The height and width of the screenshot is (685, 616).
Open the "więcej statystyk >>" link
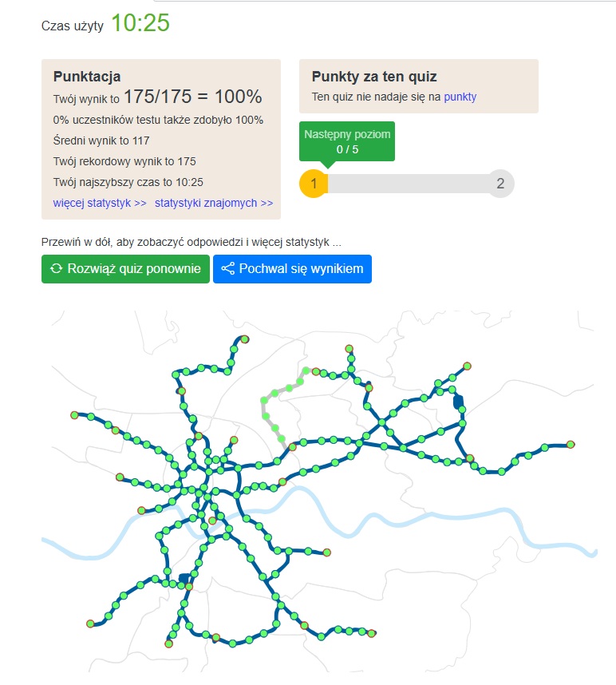click(100, 203)
